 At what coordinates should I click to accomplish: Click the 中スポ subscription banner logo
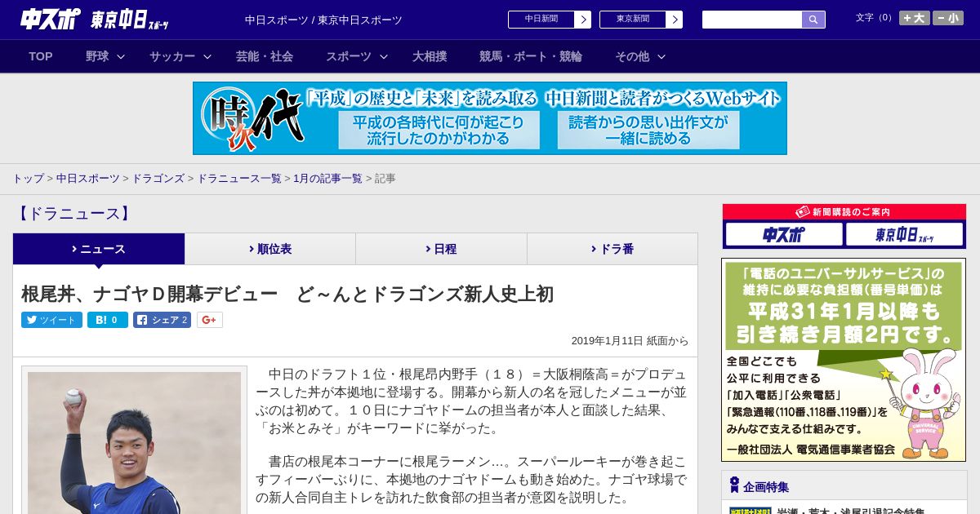(784, 235)
